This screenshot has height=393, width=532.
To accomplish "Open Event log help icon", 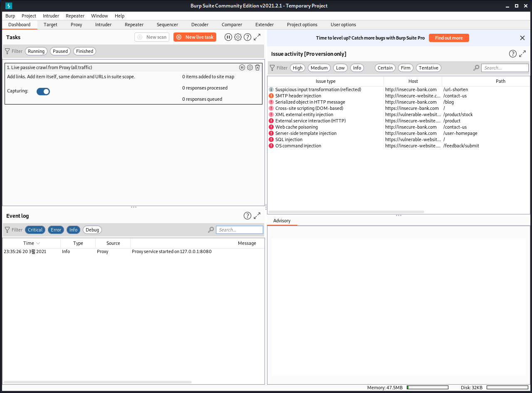I will [x=247, y=216].
